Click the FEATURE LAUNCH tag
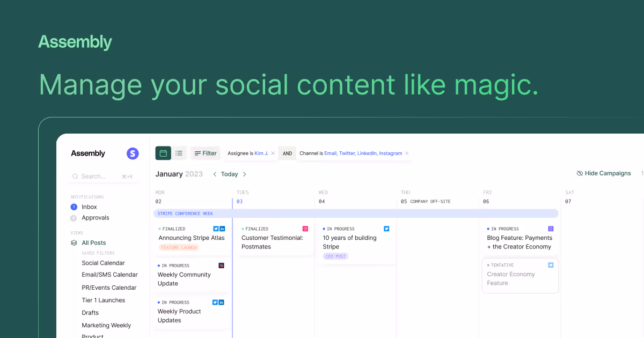This screenshot has width=644, height=338. (179, 247)
